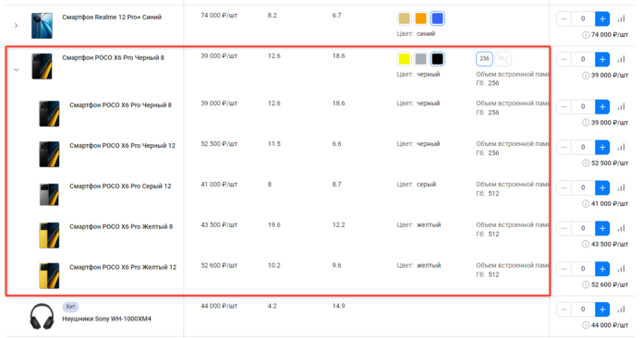Click 'Цвет: синий' label in Realme row

[416, 33]
